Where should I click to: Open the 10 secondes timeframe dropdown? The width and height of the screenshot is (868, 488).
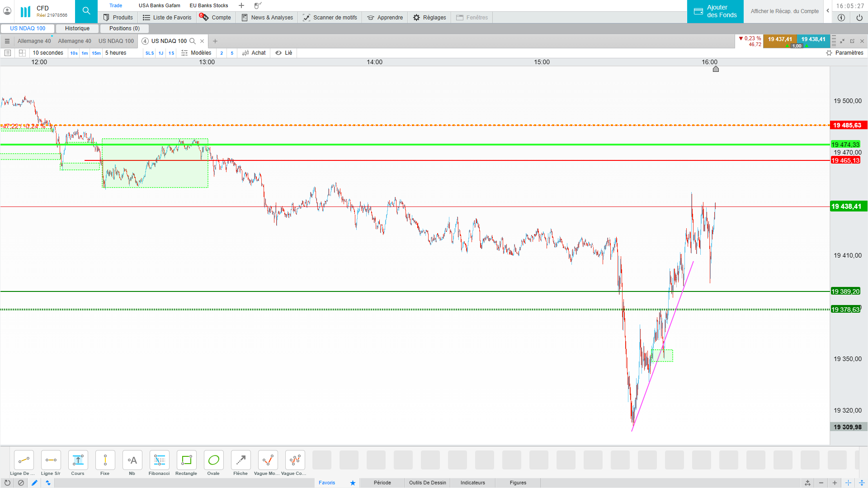(48, 53)
